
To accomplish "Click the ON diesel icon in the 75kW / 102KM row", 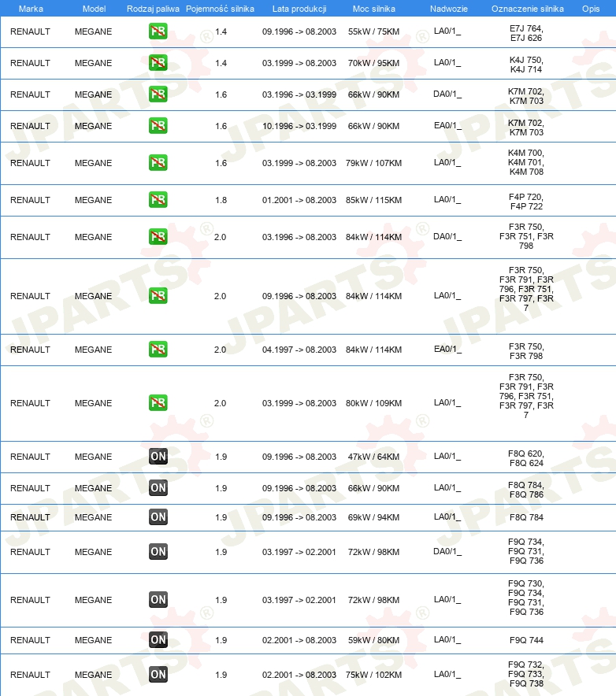I will [x=158, y=674].
